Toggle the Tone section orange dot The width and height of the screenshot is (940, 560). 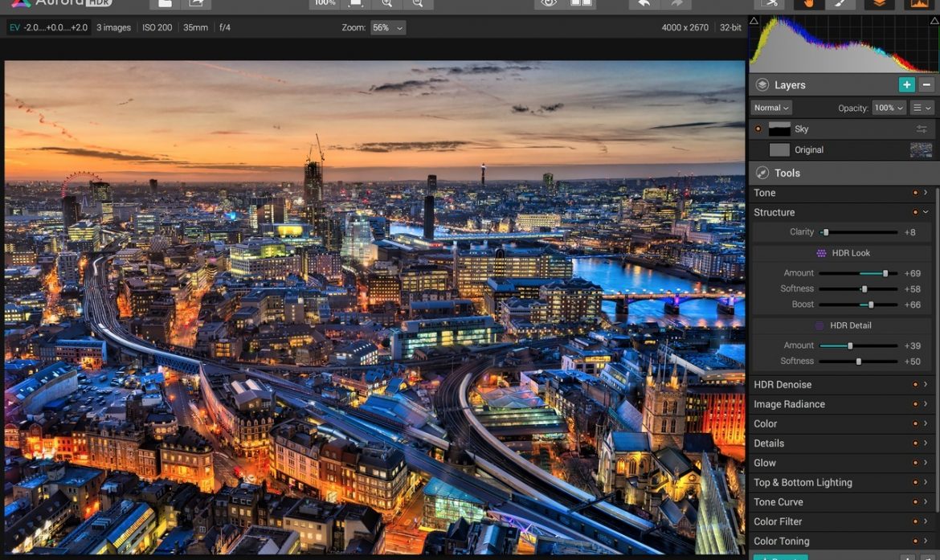click(915, 193)
